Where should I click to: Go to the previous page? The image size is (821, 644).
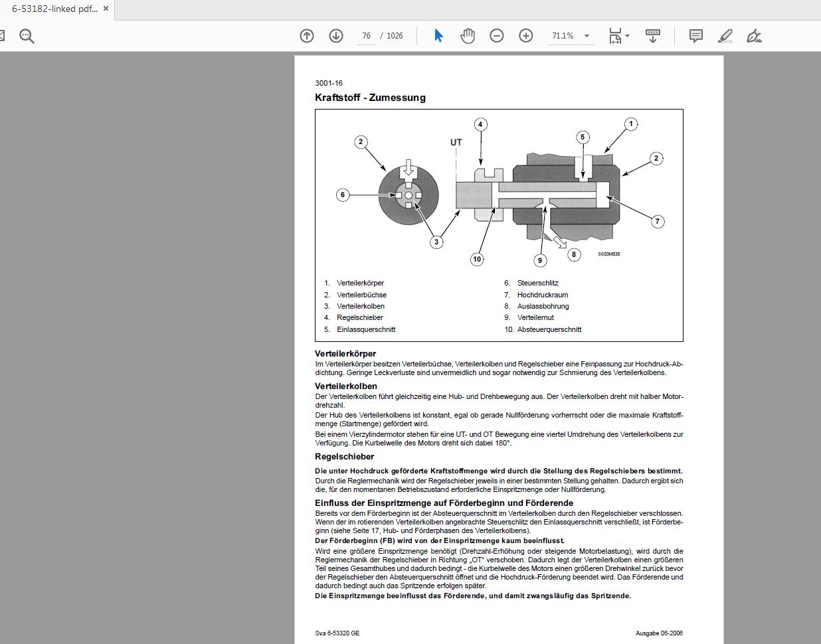306,35
